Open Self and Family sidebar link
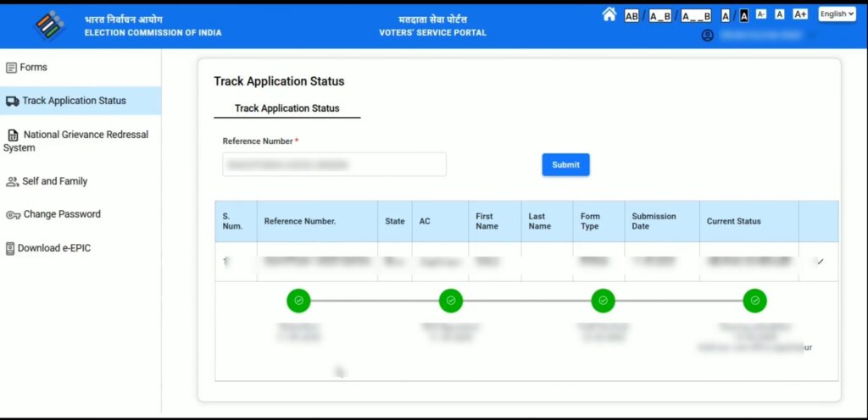 point(54,181)
